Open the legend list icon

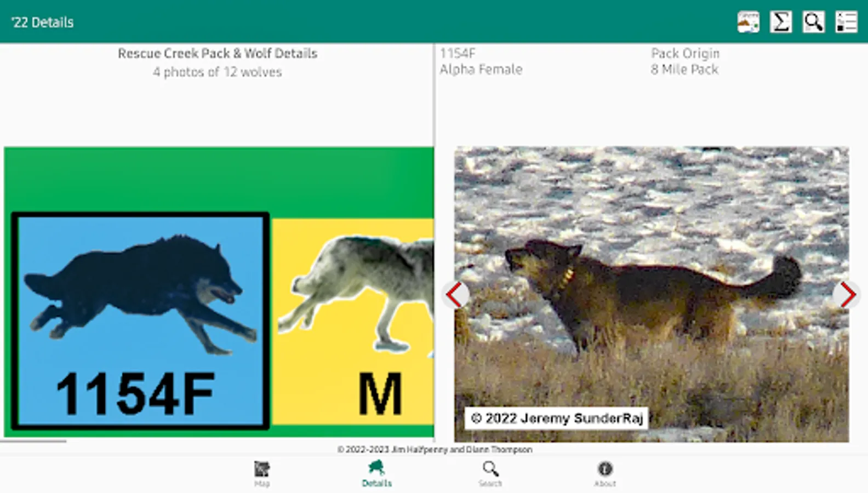pos(847,22)
